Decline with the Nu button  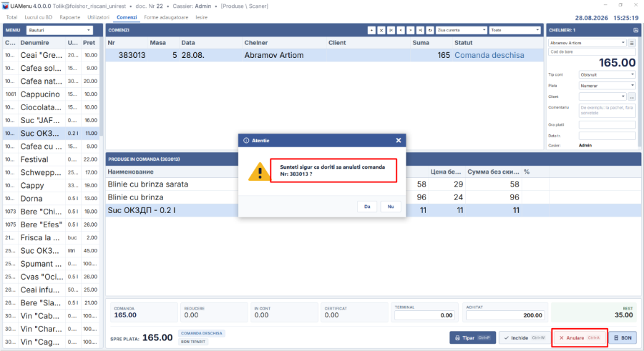(391, 207)
